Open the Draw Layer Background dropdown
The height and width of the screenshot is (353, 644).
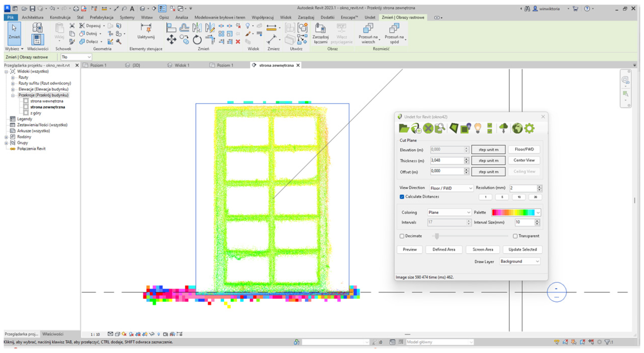pyautogui.click(x=519, y=262)
